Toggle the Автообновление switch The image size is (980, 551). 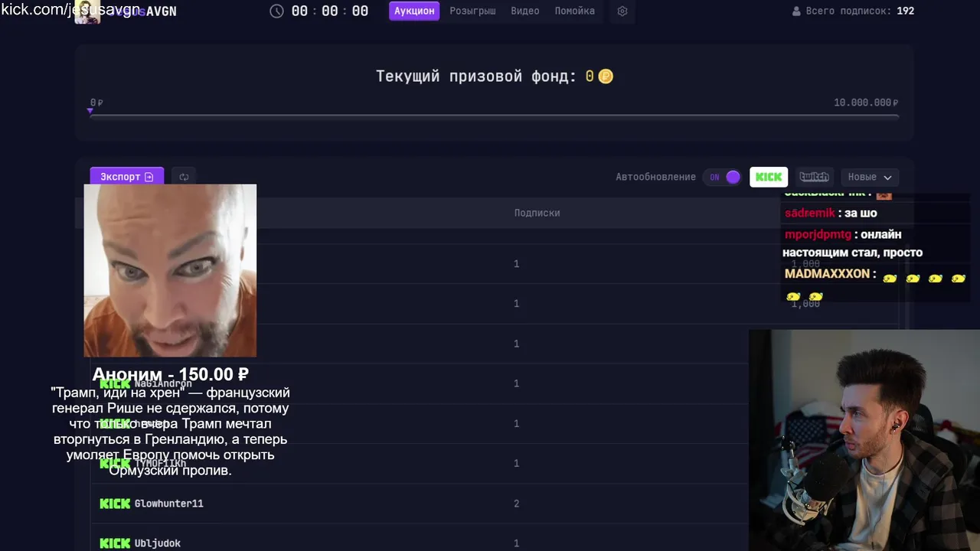[x=723, y=177]
